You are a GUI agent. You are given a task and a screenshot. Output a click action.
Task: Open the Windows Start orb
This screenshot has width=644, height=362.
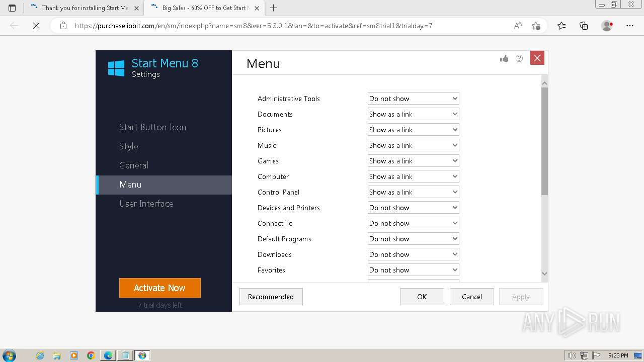click(x=9, y=355)
